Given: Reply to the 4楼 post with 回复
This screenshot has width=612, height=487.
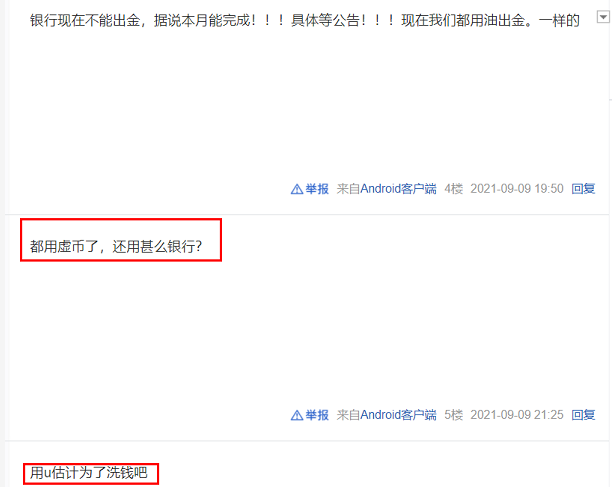Looking at the screenshot, I should coord(583,189).
